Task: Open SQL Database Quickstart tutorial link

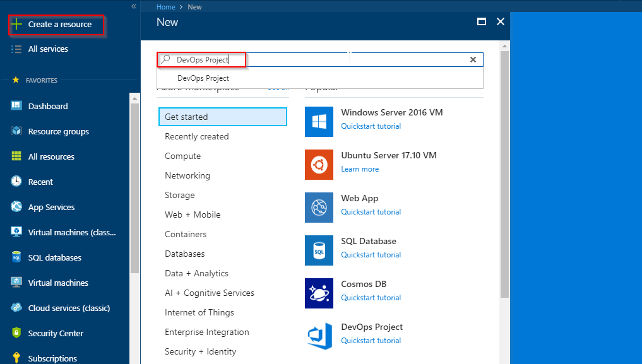Action: coord(371,255)
